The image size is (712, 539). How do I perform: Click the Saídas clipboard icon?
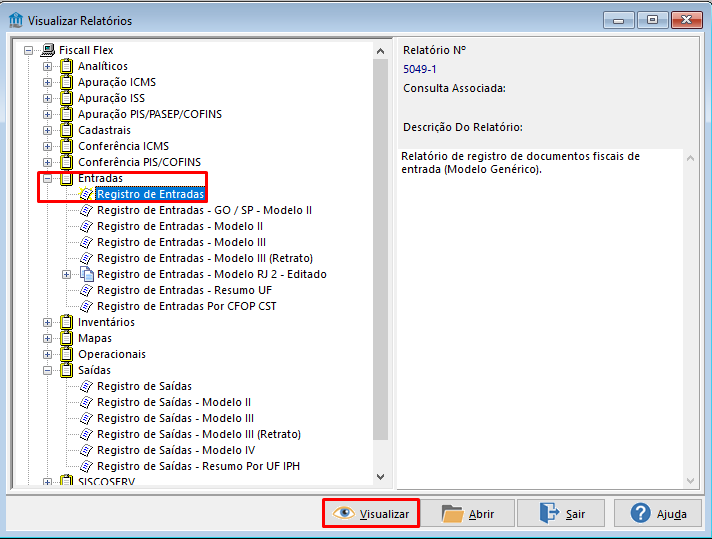pos(66,371)
